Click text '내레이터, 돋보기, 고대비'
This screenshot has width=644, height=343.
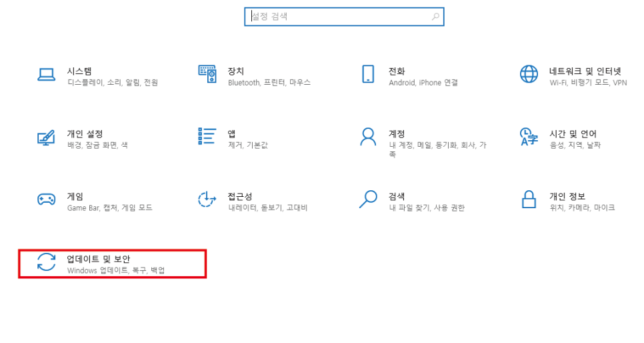pos(268,208)
